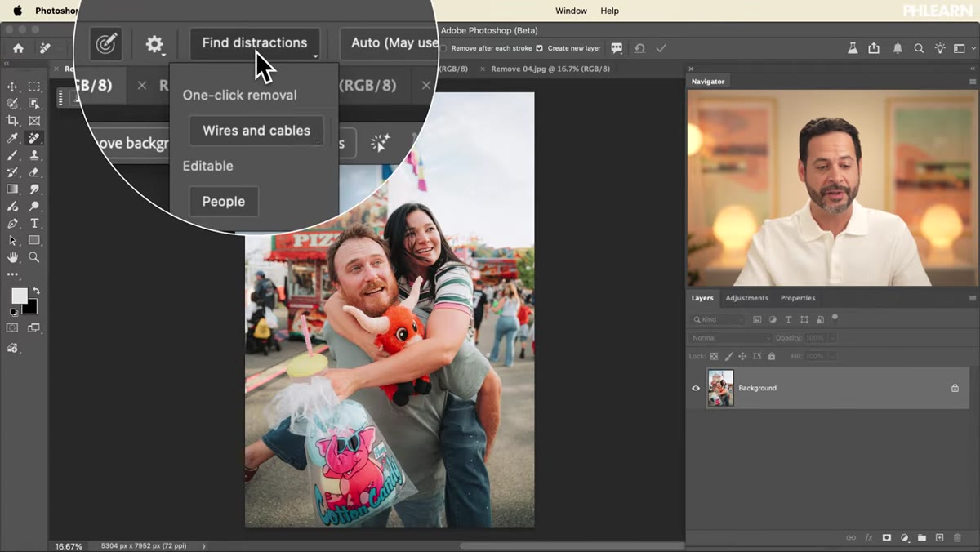
Task: Select the Type tool
Action: point(34,224)
